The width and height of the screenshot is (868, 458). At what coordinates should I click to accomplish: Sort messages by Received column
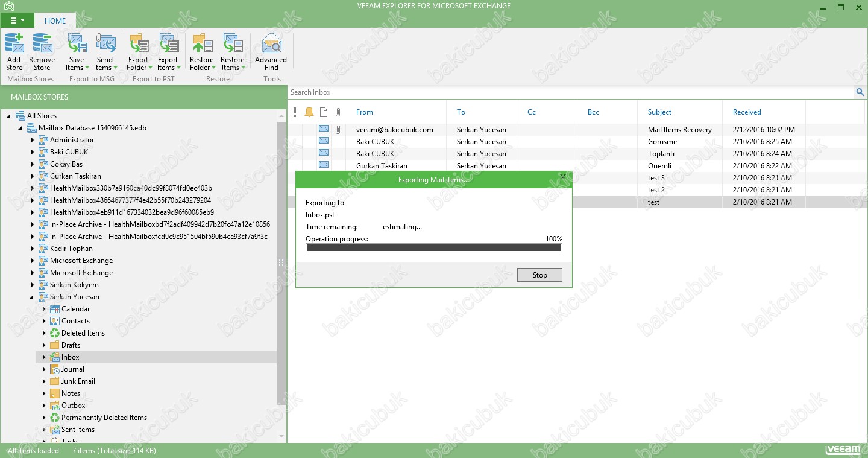747,112
